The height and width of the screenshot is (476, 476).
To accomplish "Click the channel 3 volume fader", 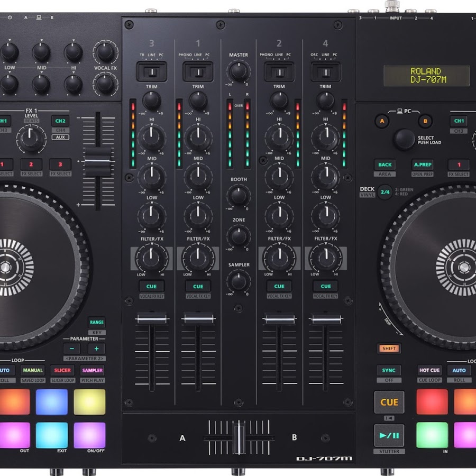I will 152,319.
